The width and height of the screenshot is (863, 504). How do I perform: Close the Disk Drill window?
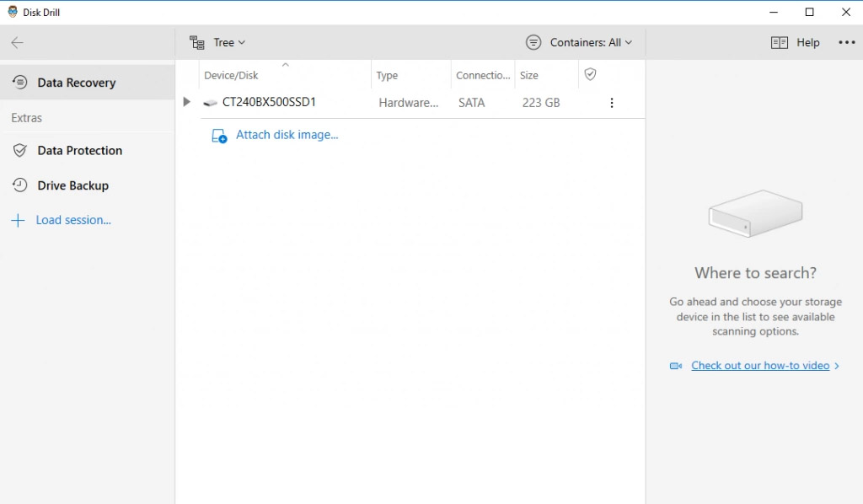(x=846, y=12)
